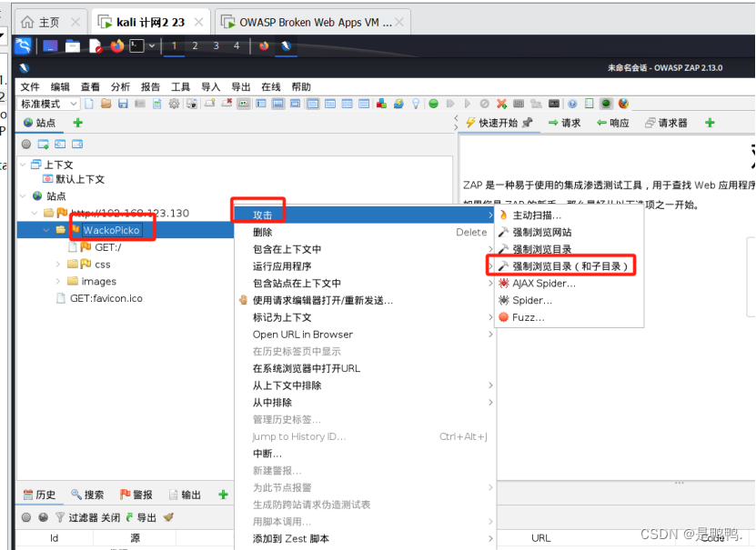Screen dimensions: 756x550
Task: Click the lightbulb show-hidden-fields icon
Action: click(416, 104)
